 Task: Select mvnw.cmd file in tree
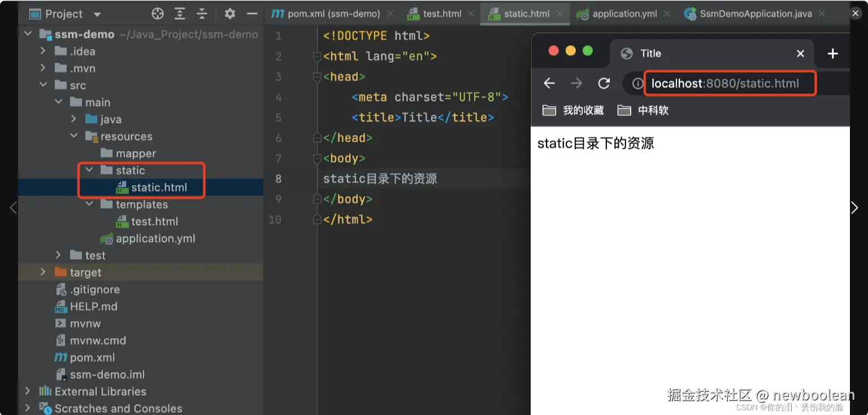90,340
